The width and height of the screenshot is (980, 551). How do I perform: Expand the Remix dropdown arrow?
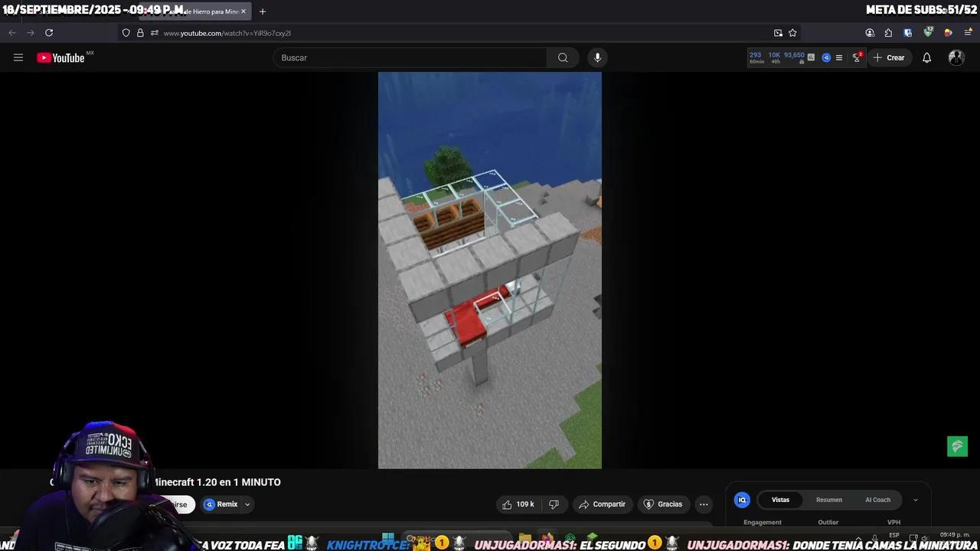pyautogui.click(x=247, y=504)
